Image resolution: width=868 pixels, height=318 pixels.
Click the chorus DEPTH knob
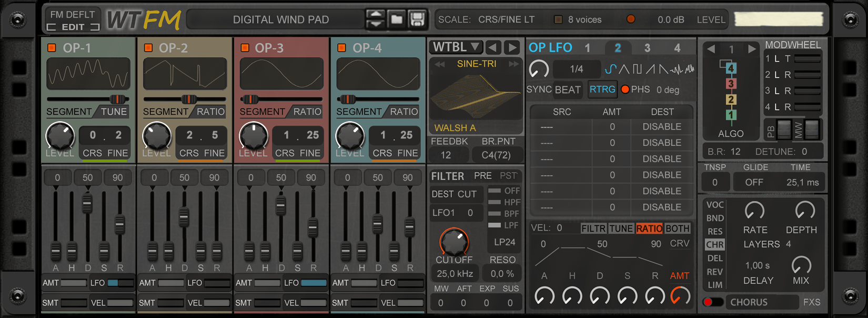(x=805, y=211)
